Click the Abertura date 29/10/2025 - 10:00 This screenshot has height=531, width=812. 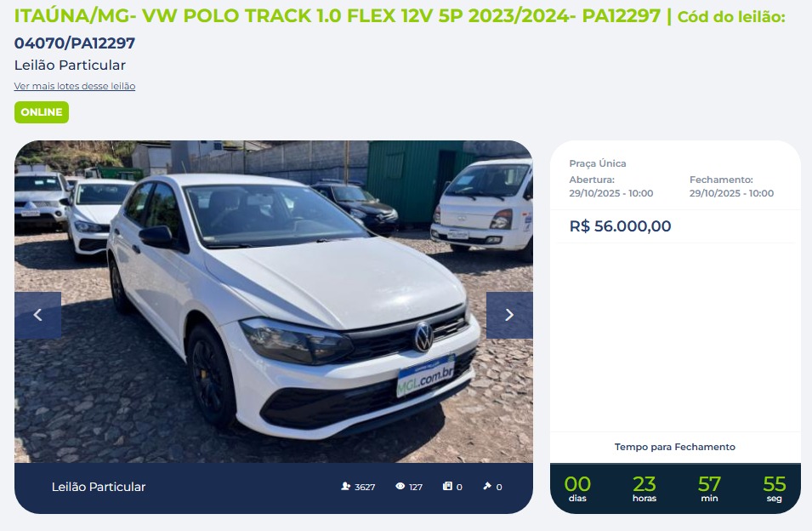[611, 193]
